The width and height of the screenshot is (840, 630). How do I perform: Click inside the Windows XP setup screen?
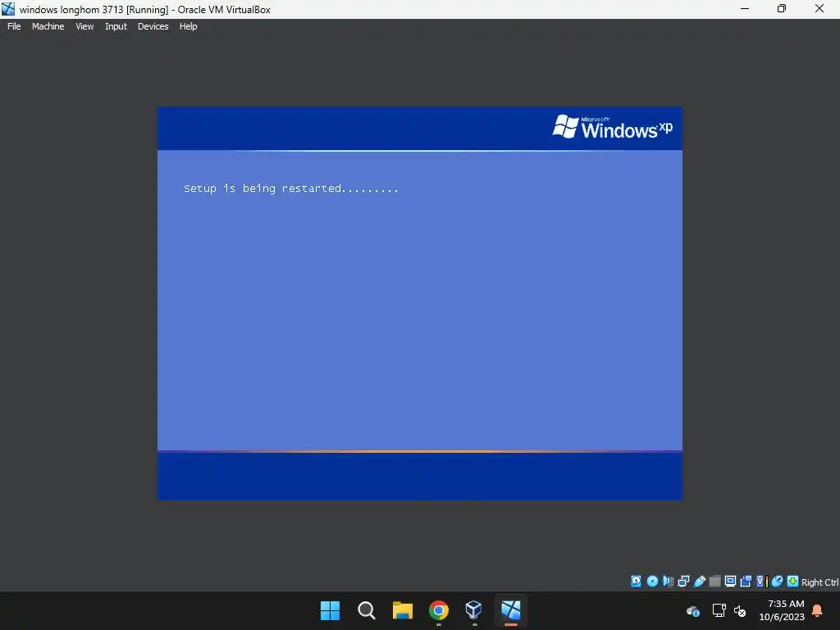(x=419, y=304)
